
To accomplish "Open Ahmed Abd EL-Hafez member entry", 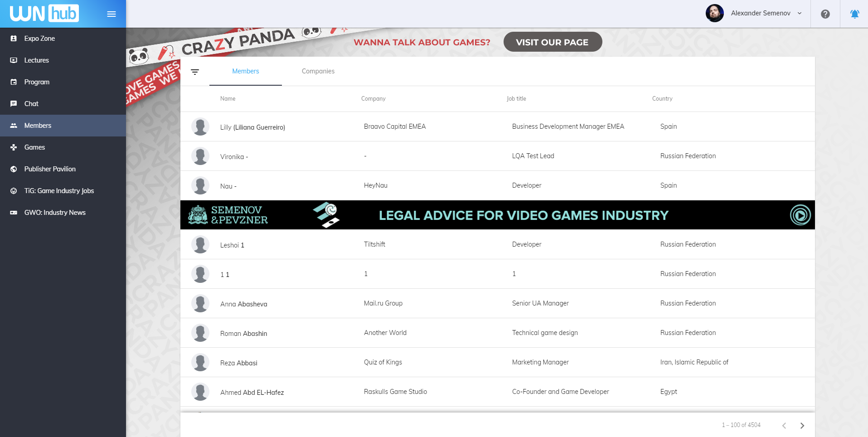I will [497, 392].
